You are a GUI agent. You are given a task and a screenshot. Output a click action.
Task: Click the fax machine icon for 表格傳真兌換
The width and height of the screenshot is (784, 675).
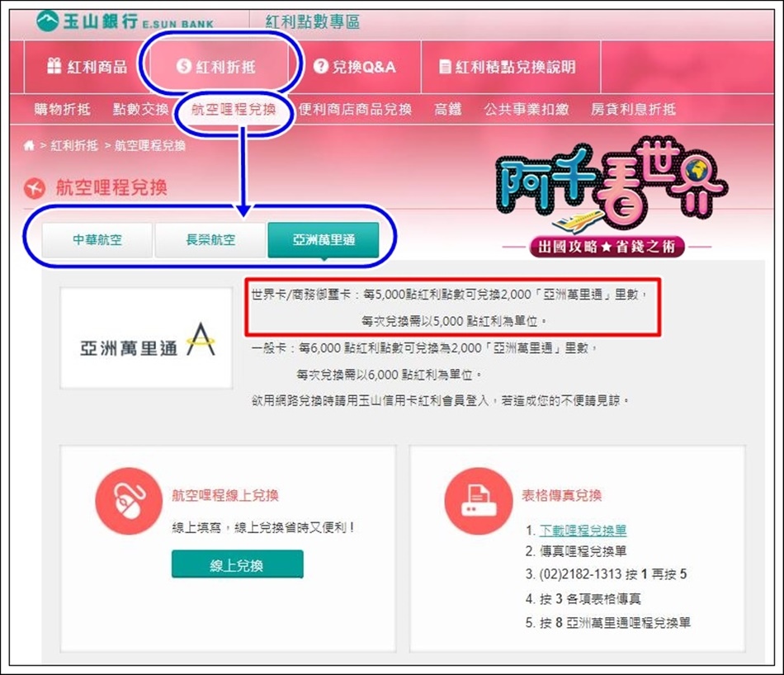click(x=479, y=501)
